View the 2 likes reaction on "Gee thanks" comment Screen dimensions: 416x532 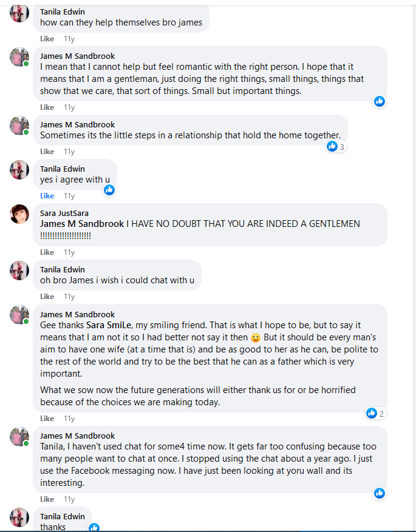point(375,413)
